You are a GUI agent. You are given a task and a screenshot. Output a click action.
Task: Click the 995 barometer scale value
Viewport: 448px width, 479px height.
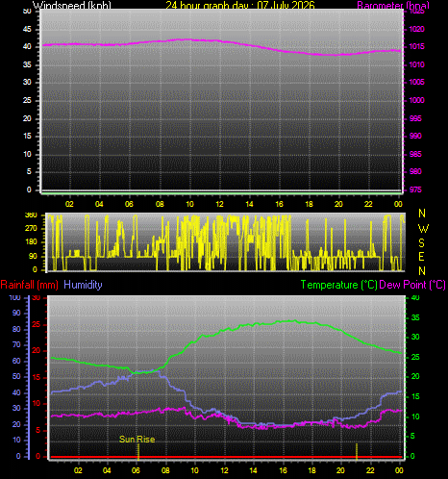(x=415, y=118)
